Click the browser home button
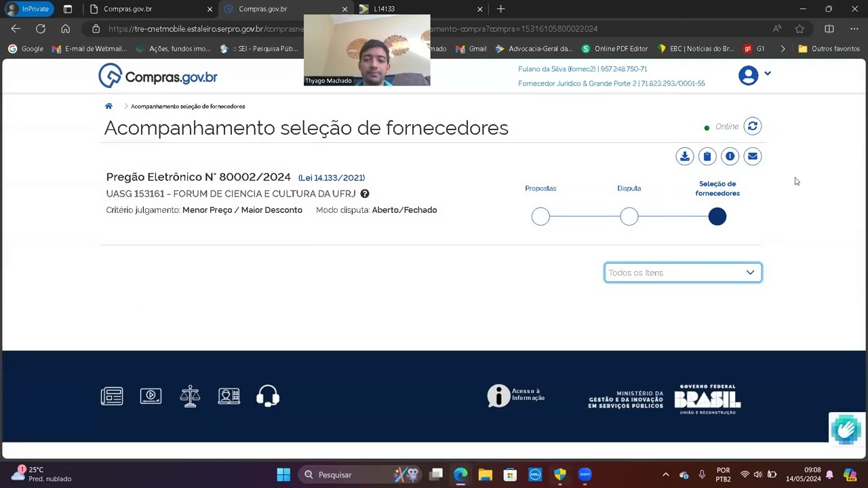This screenshot has height=488, width=868. (x=65, y=29)
